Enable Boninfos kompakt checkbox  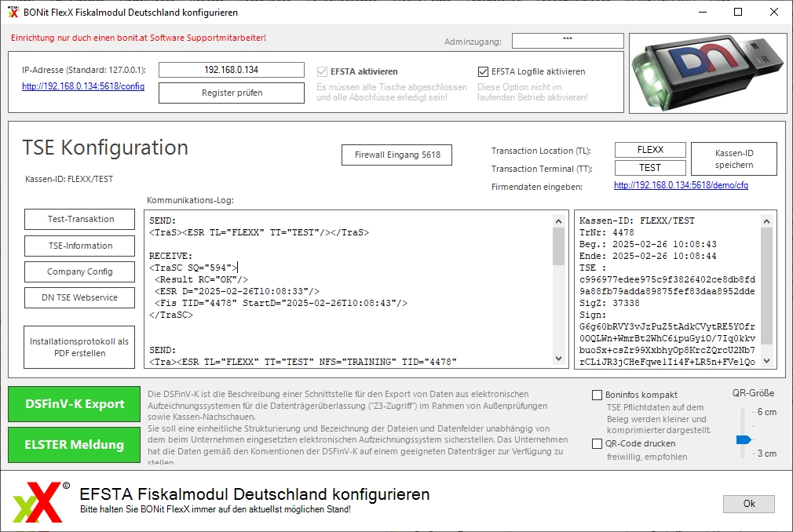(597, 395)
